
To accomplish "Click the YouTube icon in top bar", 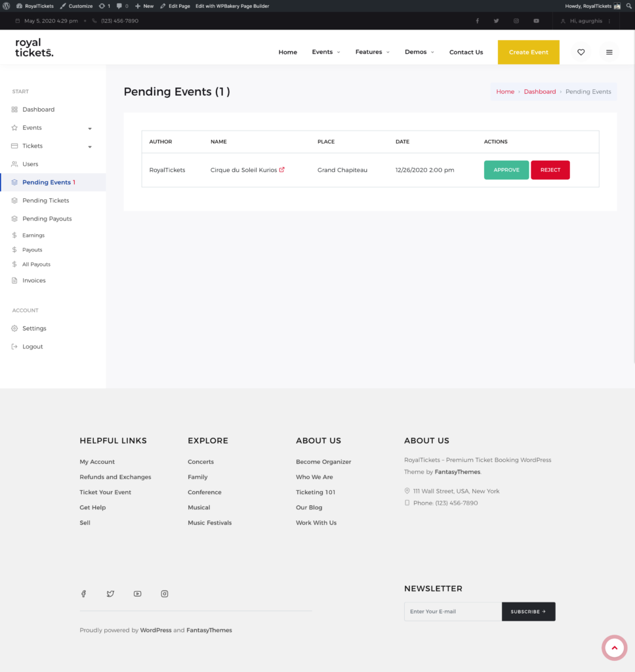I will pos(536,21).
